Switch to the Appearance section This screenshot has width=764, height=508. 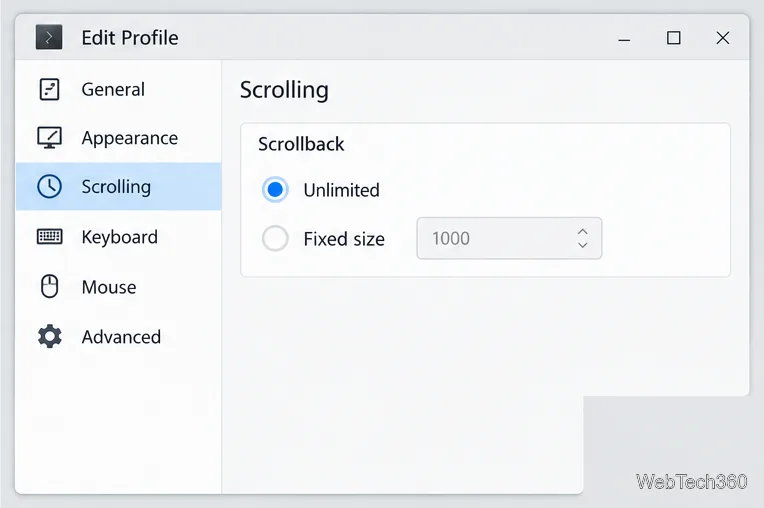click(119, 138)
